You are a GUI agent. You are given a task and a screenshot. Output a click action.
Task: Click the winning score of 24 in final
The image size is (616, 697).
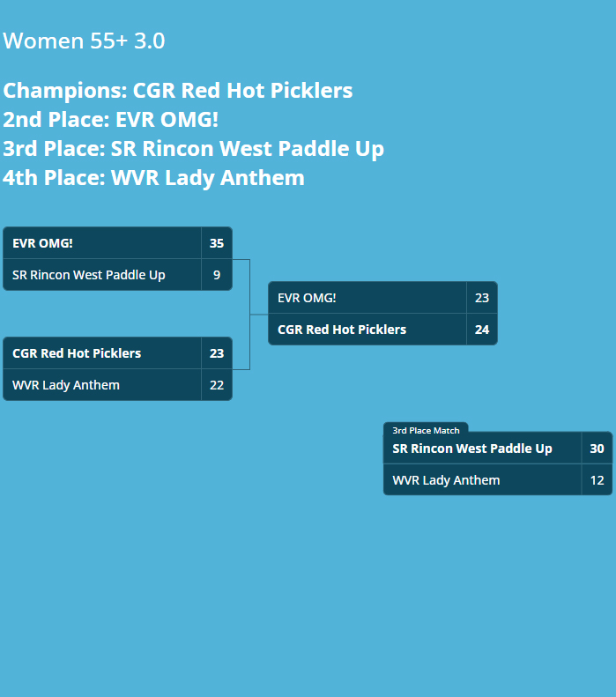coord(482,330)
